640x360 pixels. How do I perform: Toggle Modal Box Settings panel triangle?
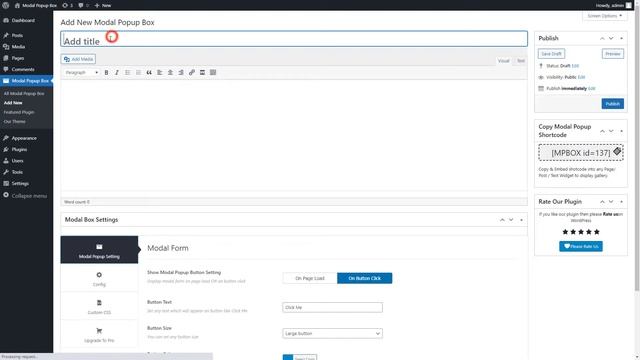[521, 220]
